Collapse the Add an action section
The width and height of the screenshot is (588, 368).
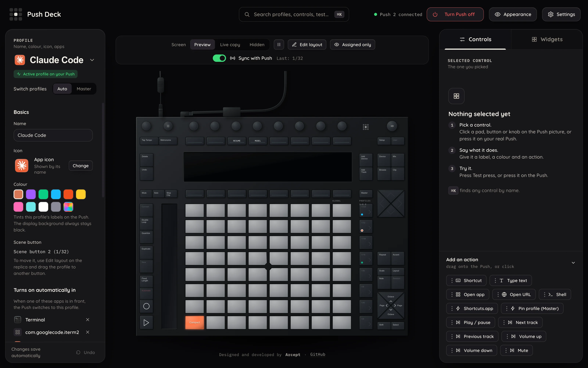(573, 263)
